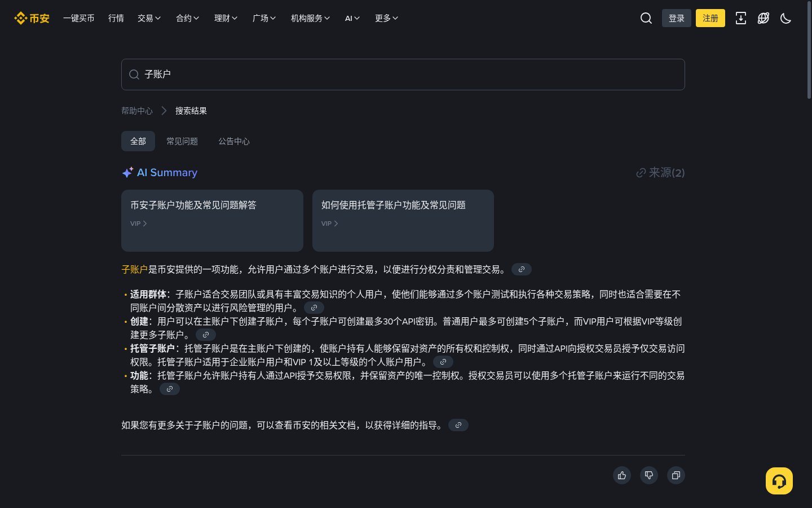This screenshot has height=508, width=812.
Task: Click the source link icon after 适用群体 paragraph
Action: (314, 308)
